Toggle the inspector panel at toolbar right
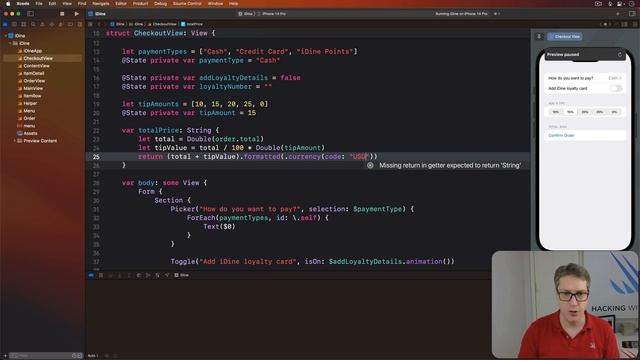Image resolution: width=640 pixels, height=360 pixels. click(x=632, y=14)
